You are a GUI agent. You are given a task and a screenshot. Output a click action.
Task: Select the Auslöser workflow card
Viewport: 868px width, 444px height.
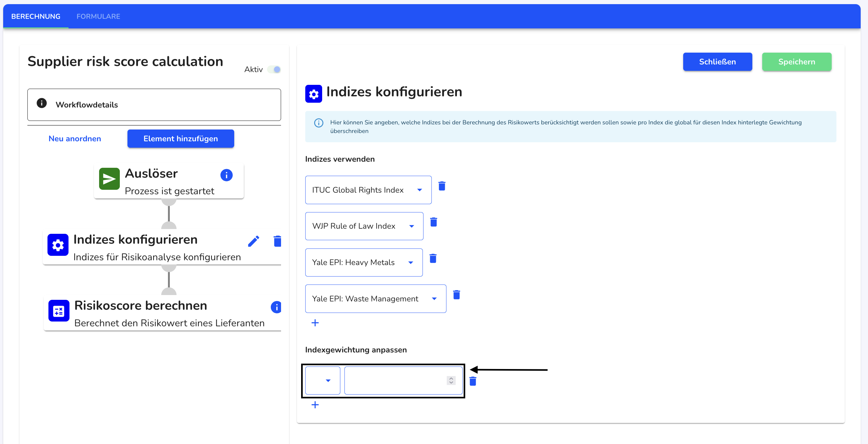(x=169, y=181)
